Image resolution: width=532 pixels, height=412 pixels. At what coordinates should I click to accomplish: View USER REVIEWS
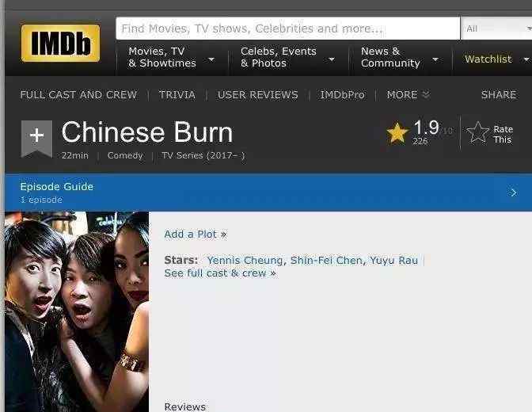pyautogui.click(x=258, y=95)
